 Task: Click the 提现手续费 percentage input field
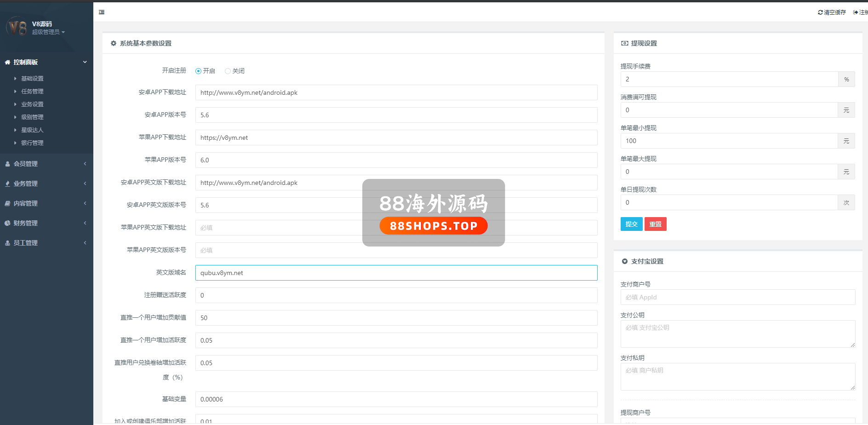tap(729, 79)
